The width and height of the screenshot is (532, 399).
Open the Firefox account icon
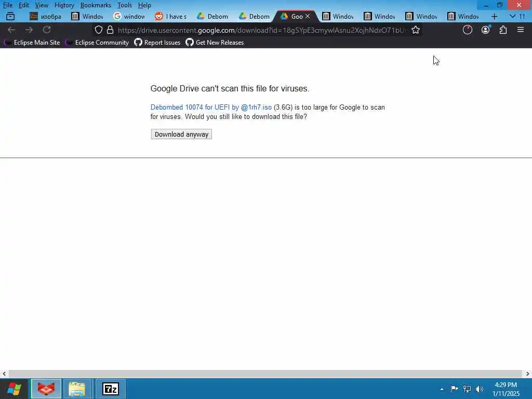486,30
